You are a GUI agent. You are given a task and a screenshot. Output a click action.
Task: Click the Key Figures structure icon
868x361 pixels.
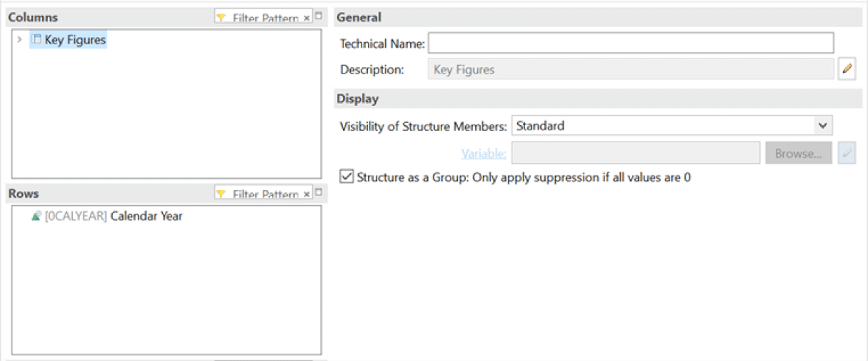(x=37, y=40)
